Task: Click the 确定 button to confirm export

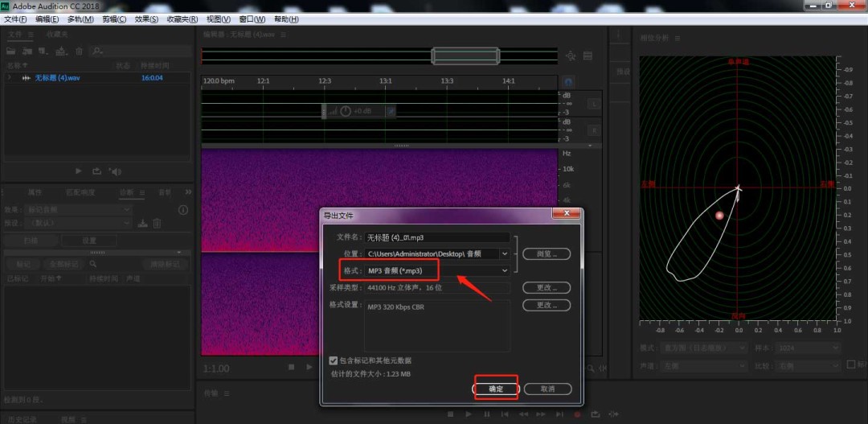Action: [496, 389]
